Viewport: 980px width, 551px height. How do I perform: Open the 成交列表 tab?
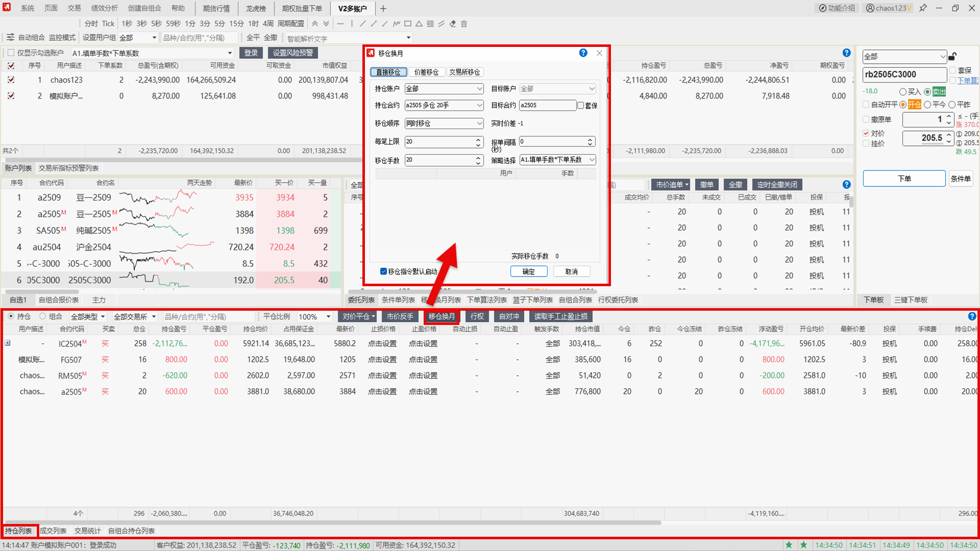[53, 531]
